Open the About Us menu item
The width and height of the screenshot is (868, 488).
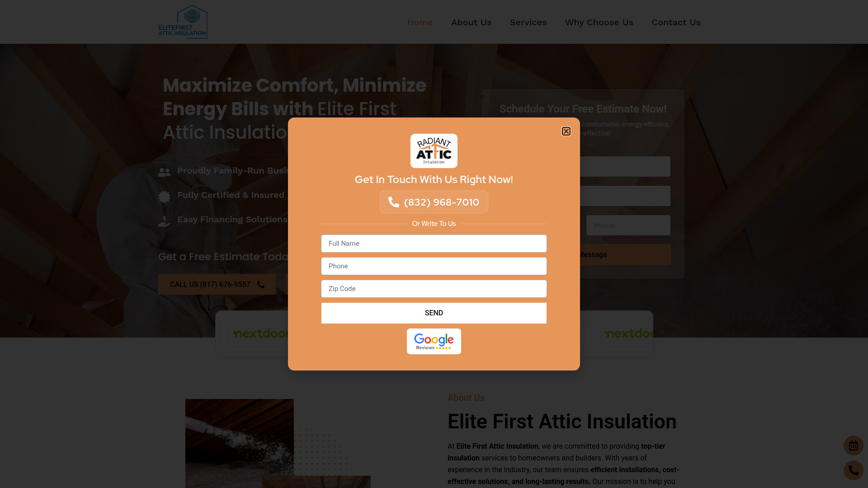click(x=471, y=23)
